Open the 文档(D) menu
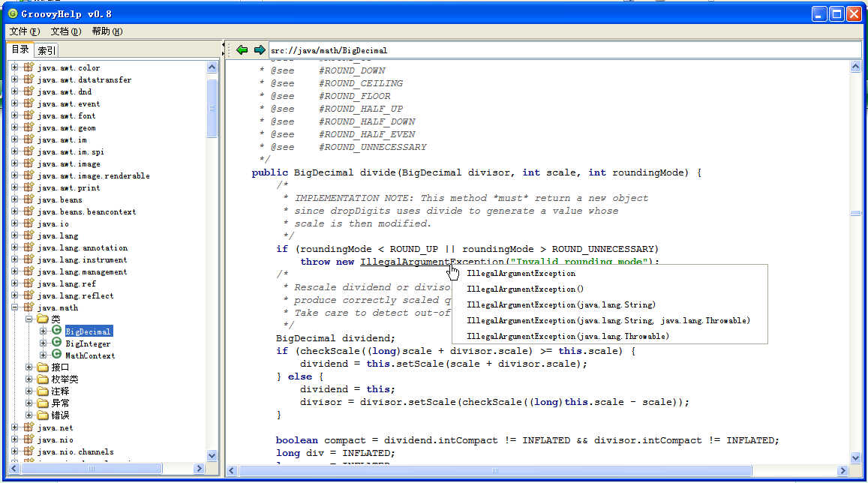Screen dimensions: 868x483 [x=66, y=31]
